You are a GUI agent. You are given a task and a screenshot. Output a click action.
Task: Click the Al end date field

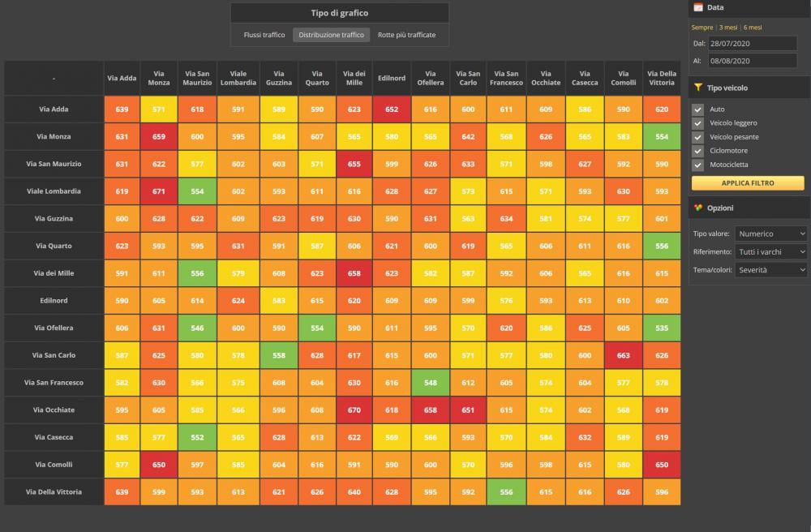click(x=752, y=61)
